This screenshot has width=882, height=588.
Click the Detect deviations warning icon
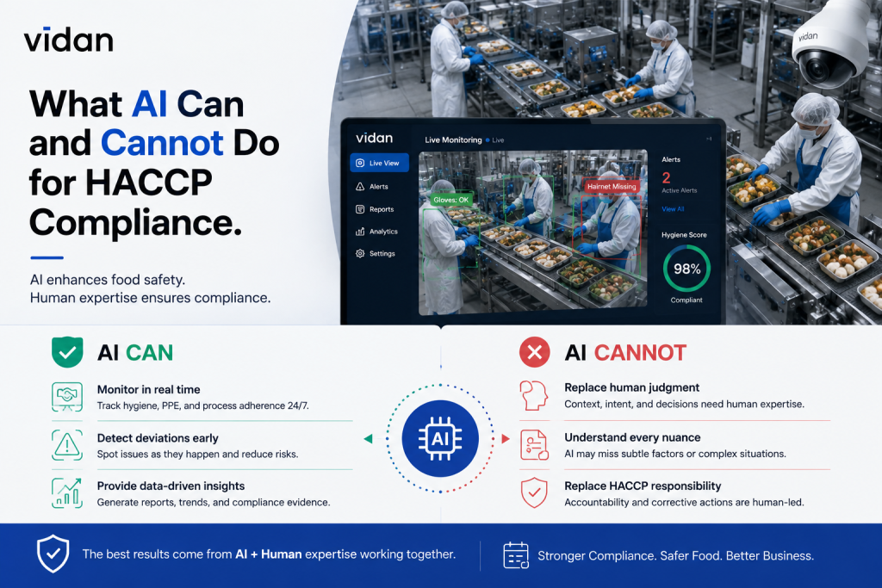tap(67, 445)
